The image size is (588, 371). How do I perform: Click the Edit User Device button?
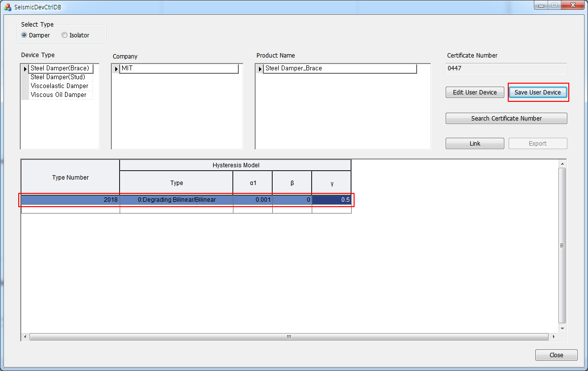(474, 92)
